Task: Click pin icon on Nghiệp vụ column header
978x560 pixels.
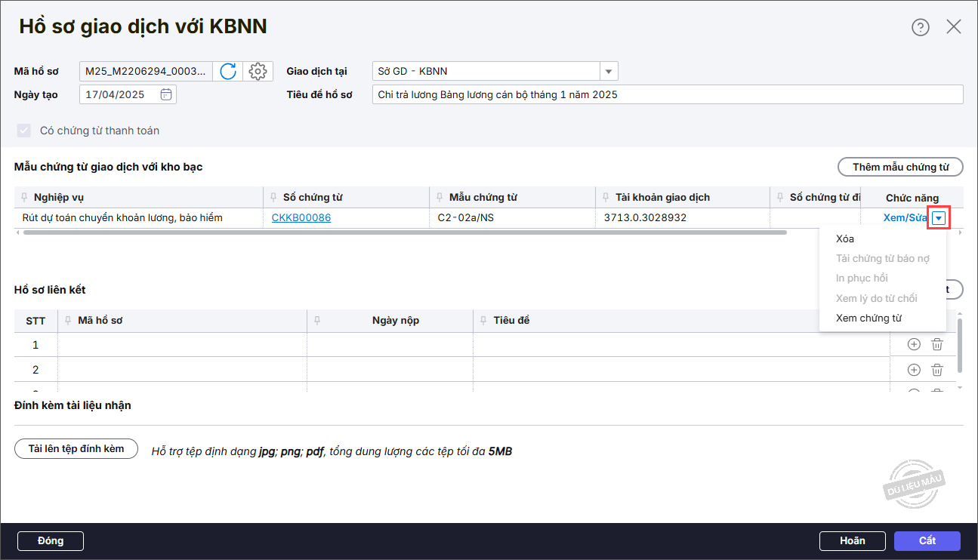Action: [x=25, y=198]
